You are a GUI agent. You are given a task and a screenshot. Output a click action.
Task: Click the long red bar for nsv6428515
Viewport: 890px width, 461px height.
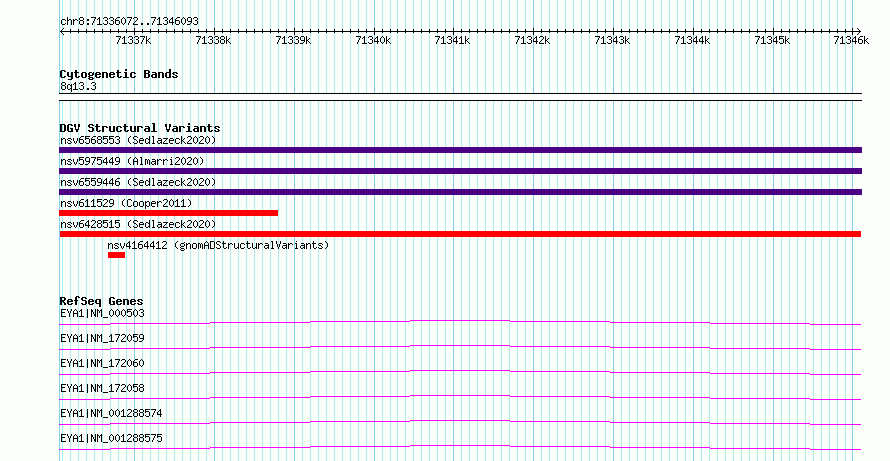tap(460, 234)
